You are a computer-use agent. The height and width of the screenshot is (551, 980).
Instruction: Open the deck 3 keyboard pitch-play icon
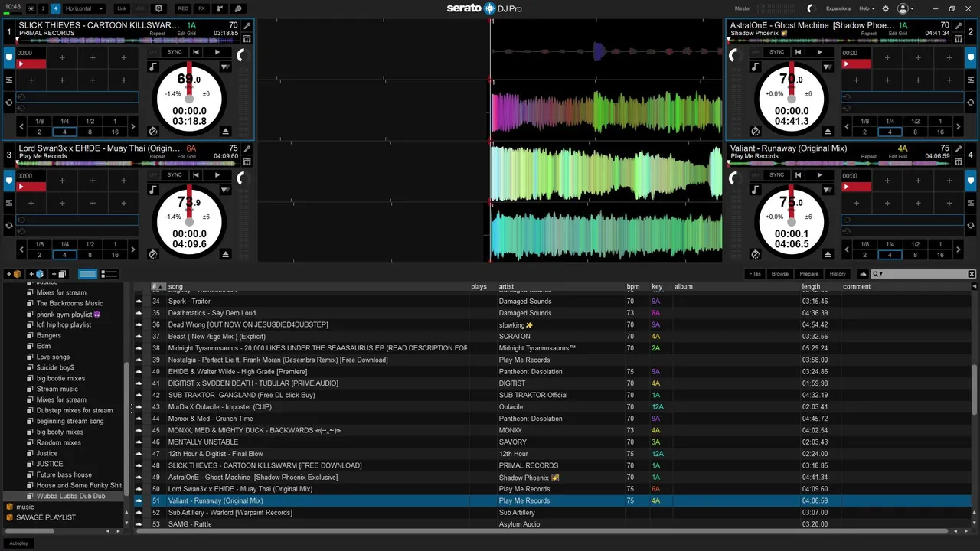247,161
